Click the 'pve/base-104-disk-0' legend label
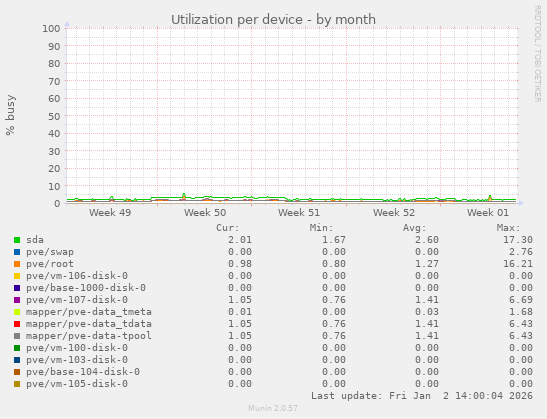The height and width of the screenshot is (419, 547). (x=83, y=372)
